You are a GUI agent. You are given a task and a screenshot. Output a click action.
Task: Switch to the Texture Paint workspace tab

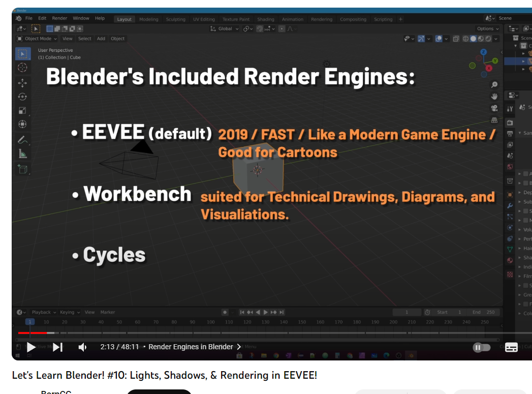[x=236, y=19]
